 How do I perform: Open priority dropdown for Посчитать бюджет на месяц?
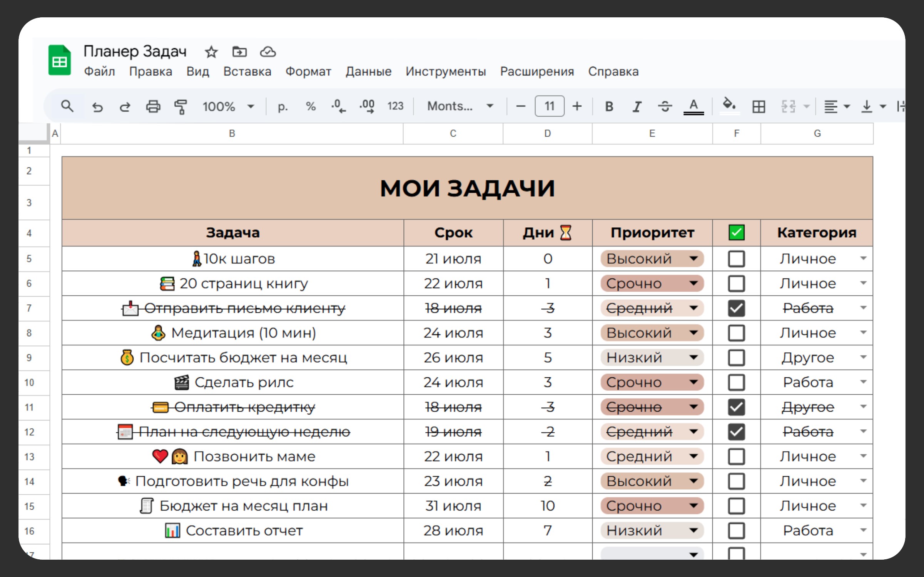pyautogui.click(x=693, y=358)
